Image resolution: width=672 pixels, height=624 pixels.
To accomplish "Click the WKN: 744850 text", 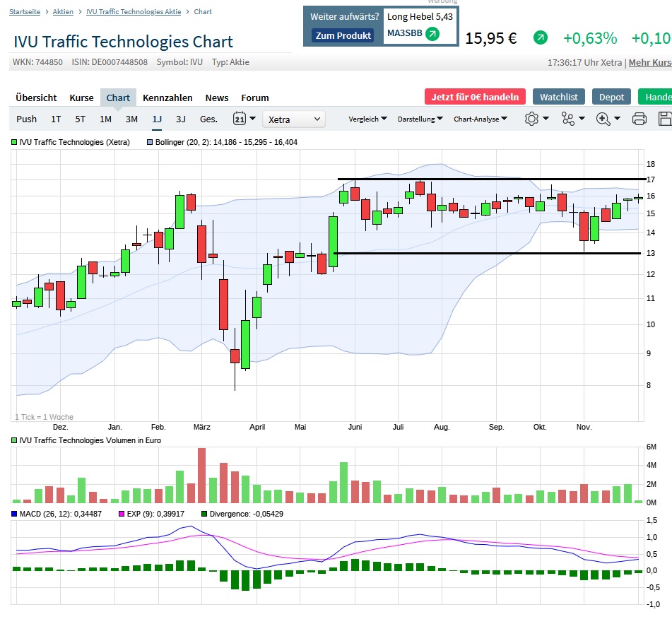I will tap(37, 62).
